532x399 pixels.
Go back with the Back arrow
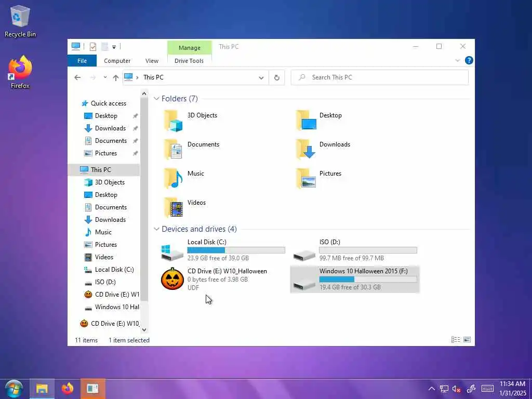pyautogui.click(x=78, y=78)
